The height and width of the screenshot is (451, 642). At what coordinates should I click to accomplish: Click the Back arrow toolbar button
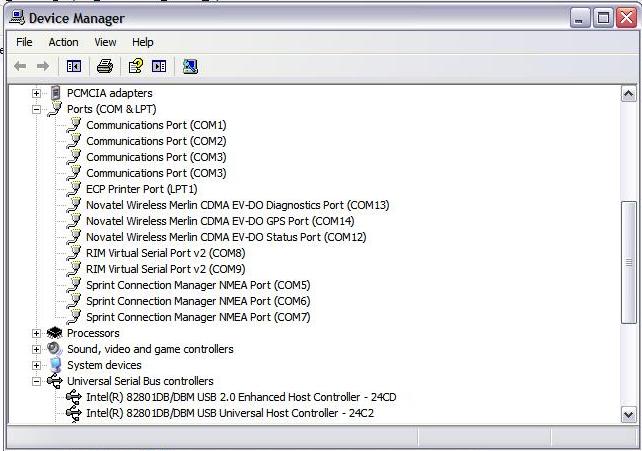[20, 66]
